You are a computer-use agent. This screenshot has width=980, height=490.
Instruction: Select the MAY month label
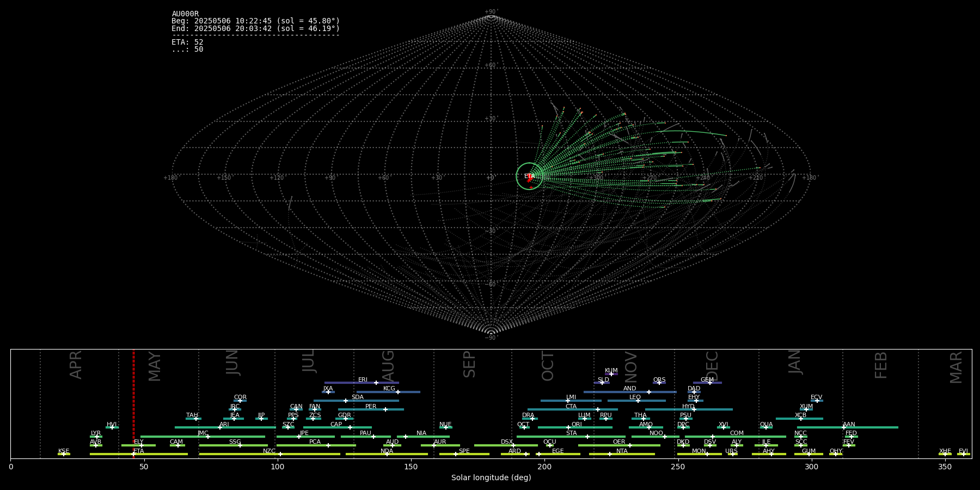pos(155,366)
